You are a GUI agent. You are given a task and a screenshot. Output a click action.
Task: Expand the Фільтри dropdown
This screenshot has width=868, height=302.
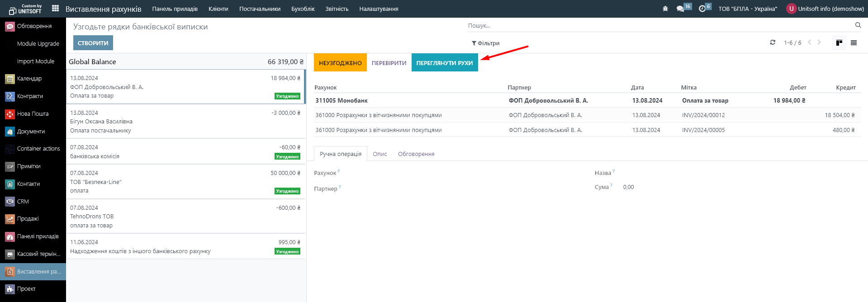[x=485, y=43]
